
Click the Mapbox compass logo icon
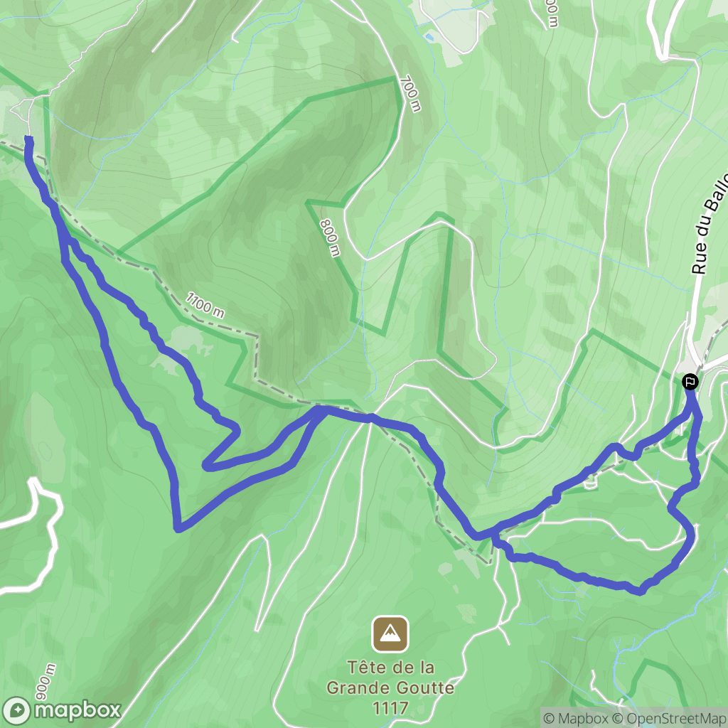click(17, 710)
